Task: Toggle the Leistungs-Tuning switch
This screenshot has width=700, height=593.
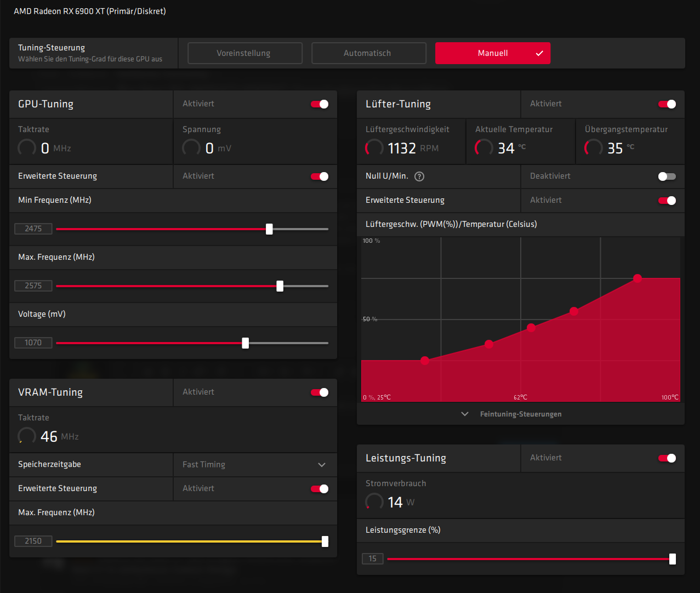Action: point(667,458)
